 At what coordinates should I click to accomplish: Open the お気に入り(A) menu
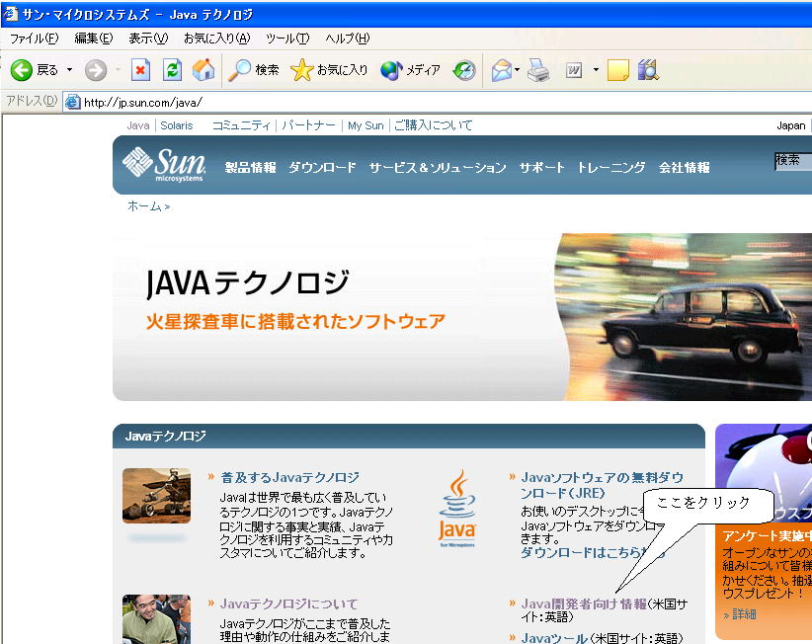point(217,39)
